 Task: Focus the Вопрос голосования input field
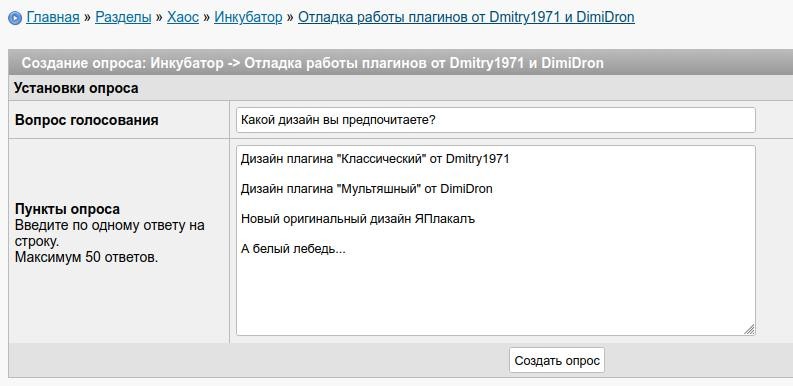point(496,120)
